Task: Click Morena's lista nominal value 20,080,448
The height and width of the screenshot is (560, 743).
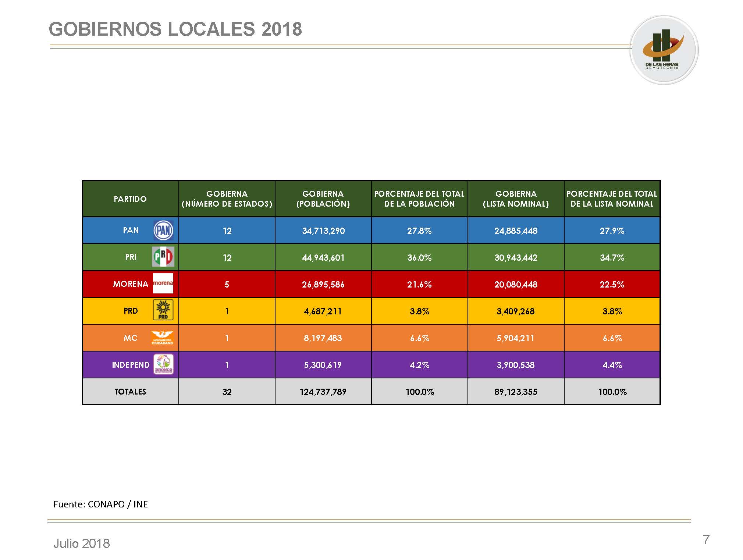Action: pyautogui.click(x=516, y=285)
